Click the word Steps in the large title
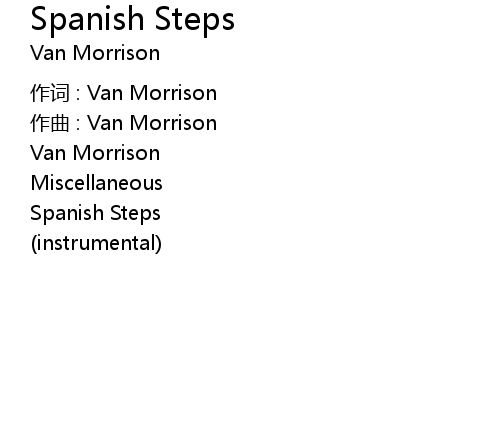500x430 pixels. [x=195, y=20]
